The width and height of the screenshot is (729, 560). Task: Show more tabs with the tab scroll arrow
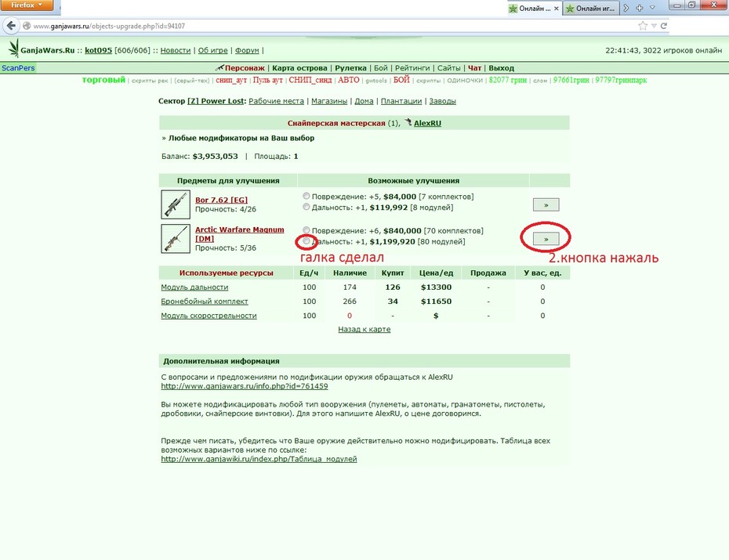click(x=626, y=8)
